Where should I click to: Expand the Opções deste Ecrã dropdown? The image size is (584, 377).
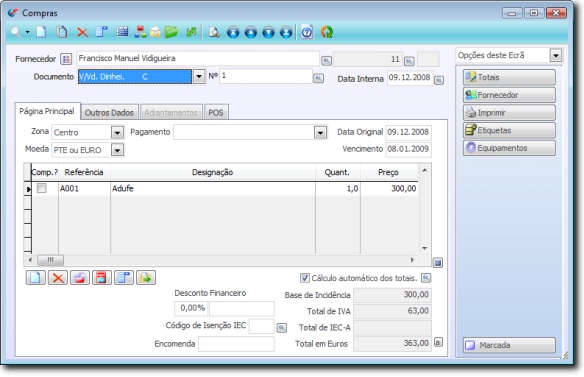556,56
